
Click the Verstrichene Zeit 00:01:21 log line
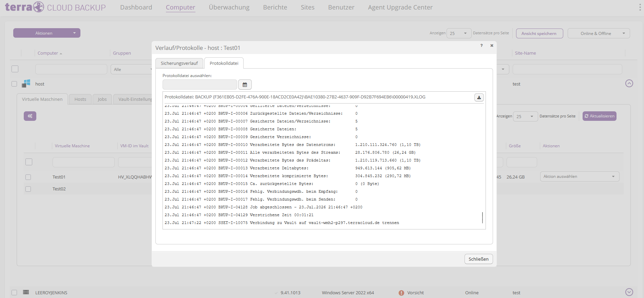point(239,215)
